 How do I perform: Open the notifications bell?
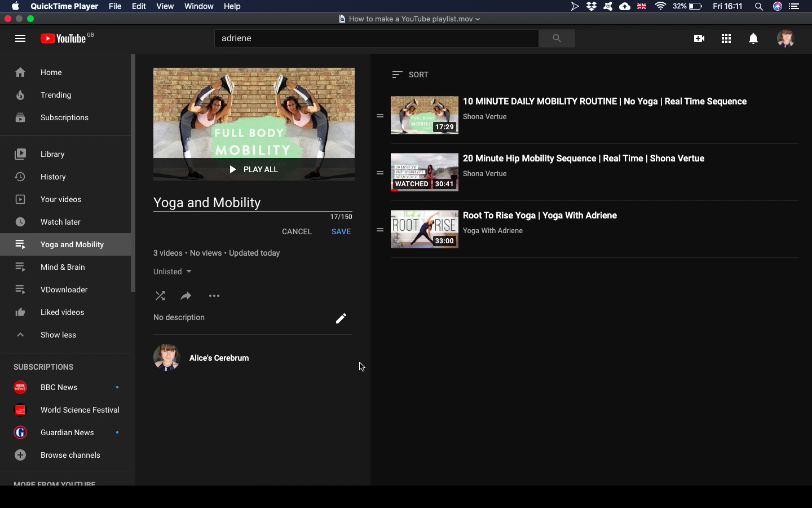[753, 38]
